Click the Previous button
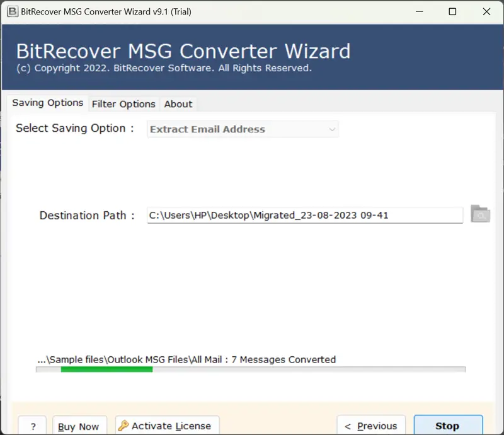The height and width of the screenshot is (435, 504). click(371, 426)
